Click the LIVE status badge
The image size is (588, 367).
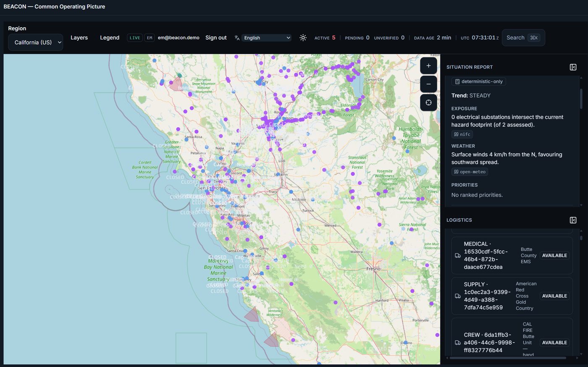[135, 38]
